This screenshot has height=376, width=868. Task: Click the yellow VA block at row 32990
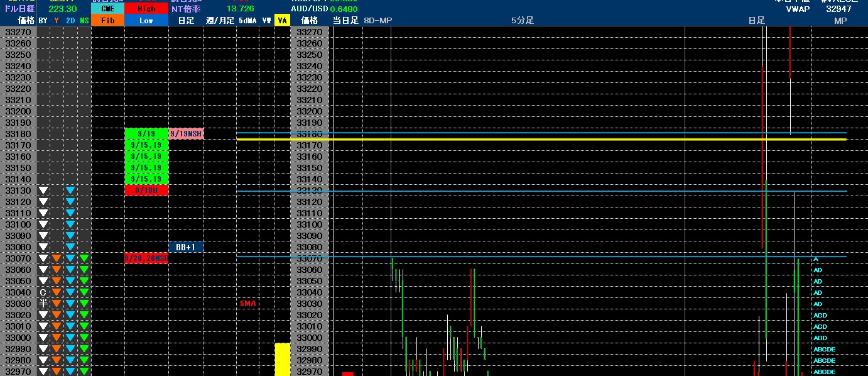tap(282, 349)
